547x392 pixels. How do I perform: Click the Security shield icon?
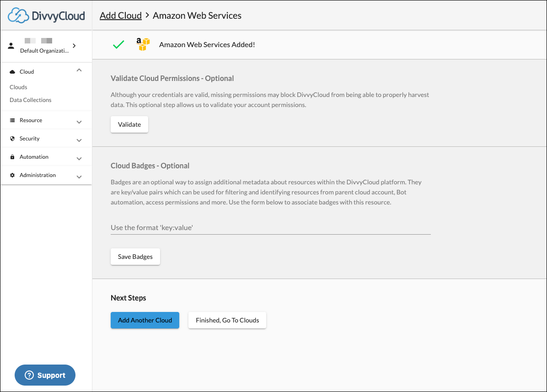coord(12,139)
